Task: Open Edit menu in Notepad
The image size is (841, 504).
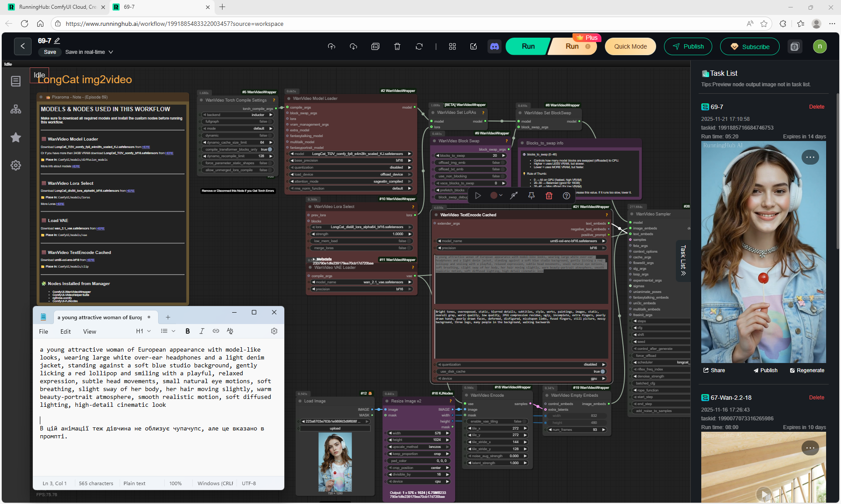Action: pyautogui.click(x=65, y=331)
